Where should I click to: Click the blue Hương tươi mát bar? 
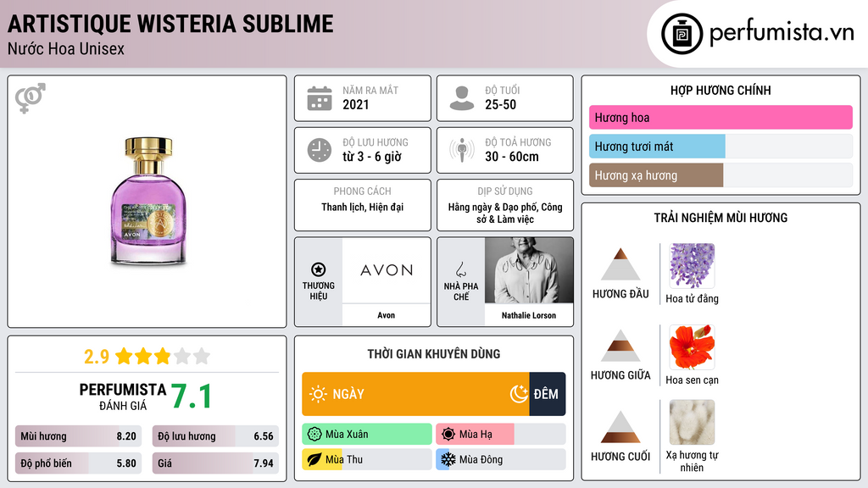(657, 147)
